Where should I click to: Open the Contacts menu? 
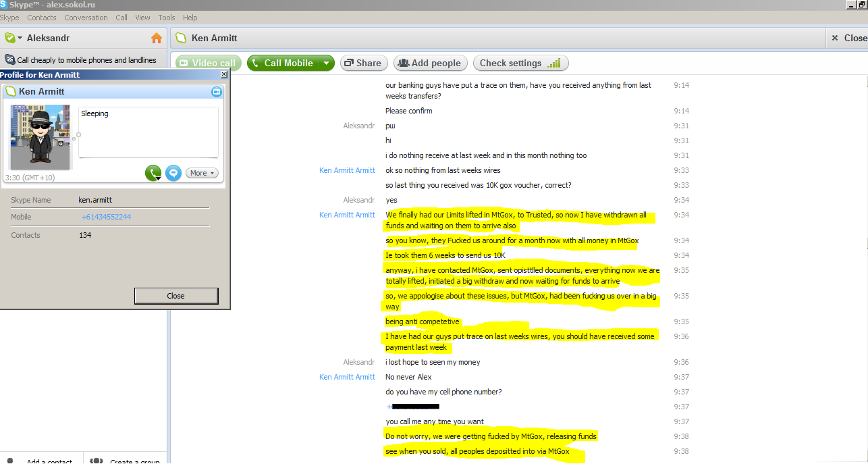click(42, 18)
